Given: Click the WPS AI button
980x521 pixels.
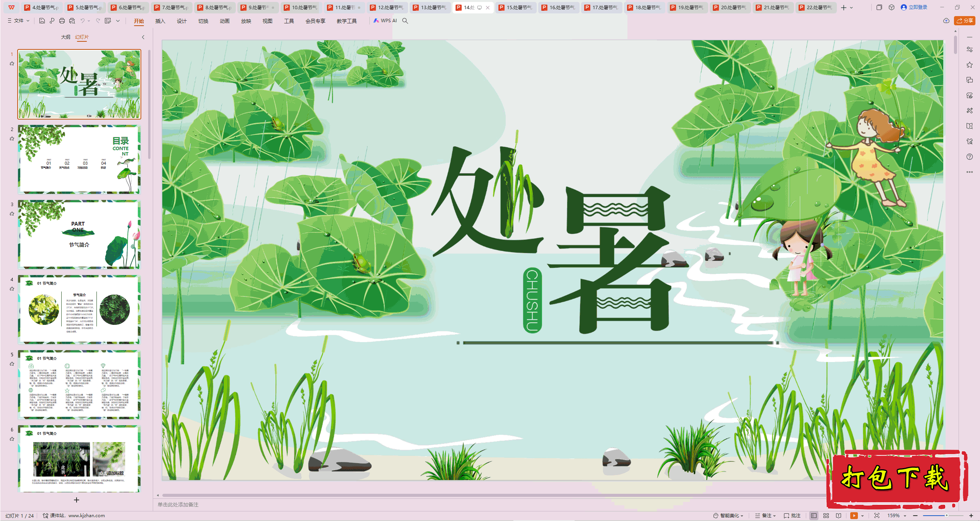Looking at the screenshot, I should click(385, 21).
